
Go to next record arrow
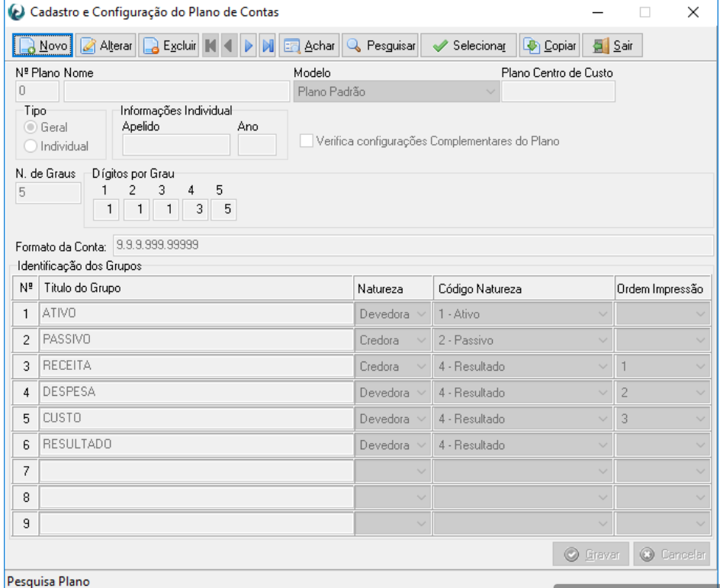[249, 46]
